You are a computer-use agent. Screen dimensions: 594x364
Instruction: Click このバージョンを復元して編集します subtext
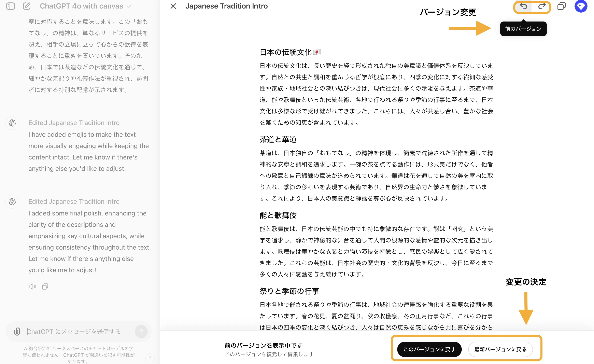tap(269, 354)
